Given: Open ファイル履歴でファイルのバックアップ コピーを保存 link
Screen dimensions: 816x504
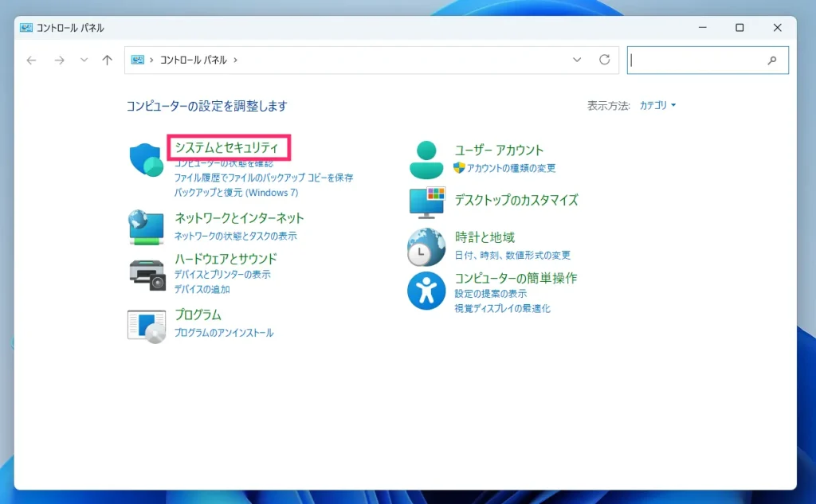Looking at the screenshot, I should 264,178.
